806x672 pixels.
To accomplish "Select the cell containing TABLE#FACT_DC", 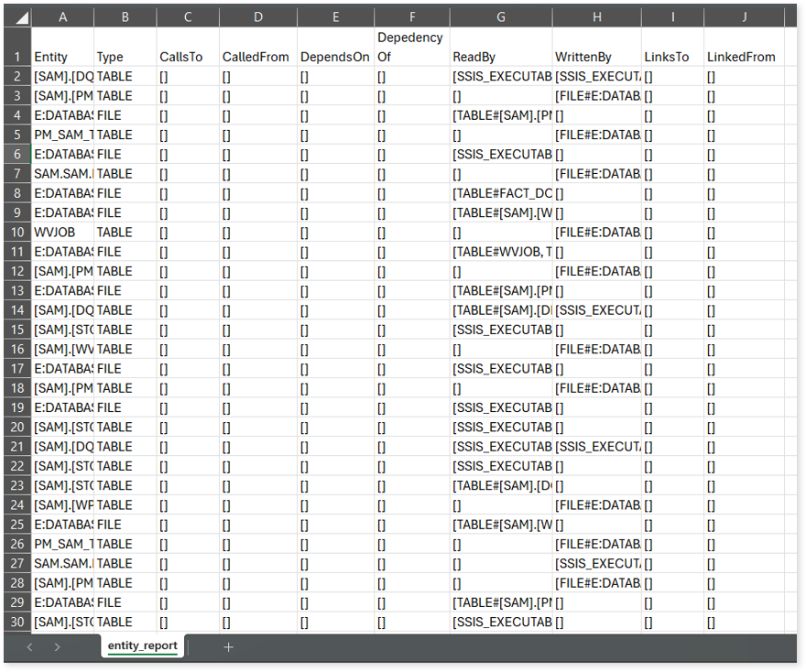I will 500,193.
